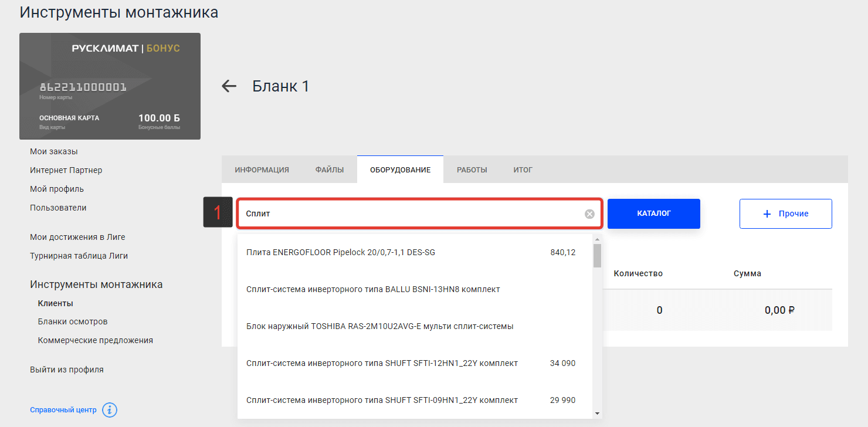This screenshot has width=868, height=427.
Task: Click the 100.00 Б bonus balance
Action: (x=159, y=118)
